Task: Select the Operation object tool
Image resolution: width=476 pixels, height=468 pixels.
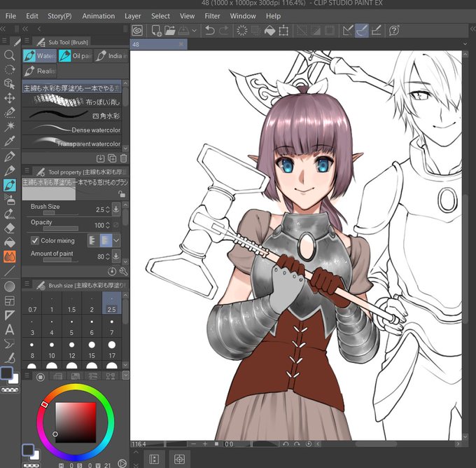Action: (9, 83)
